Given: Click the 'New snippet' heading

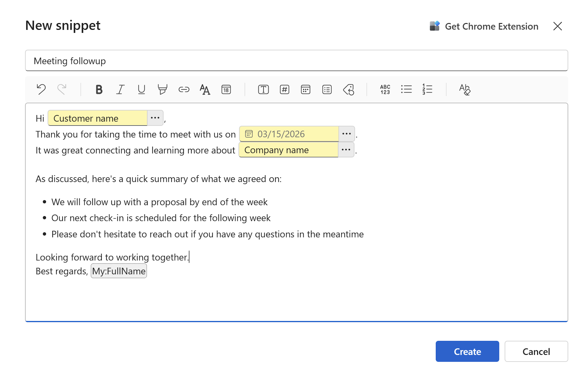Looking at the screenshot, I should (x=63, y=25).
